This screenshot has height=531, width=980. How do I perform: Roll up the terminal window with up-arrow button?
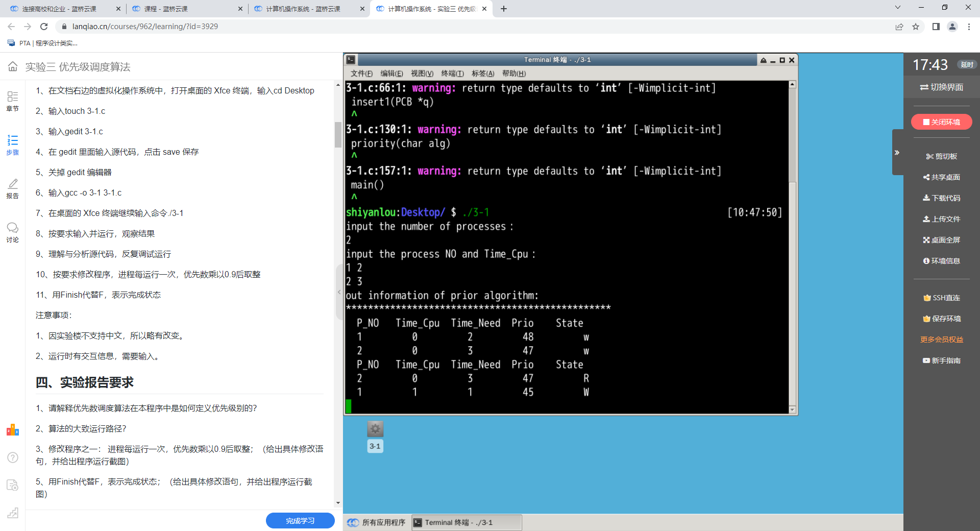pos(764,60)
